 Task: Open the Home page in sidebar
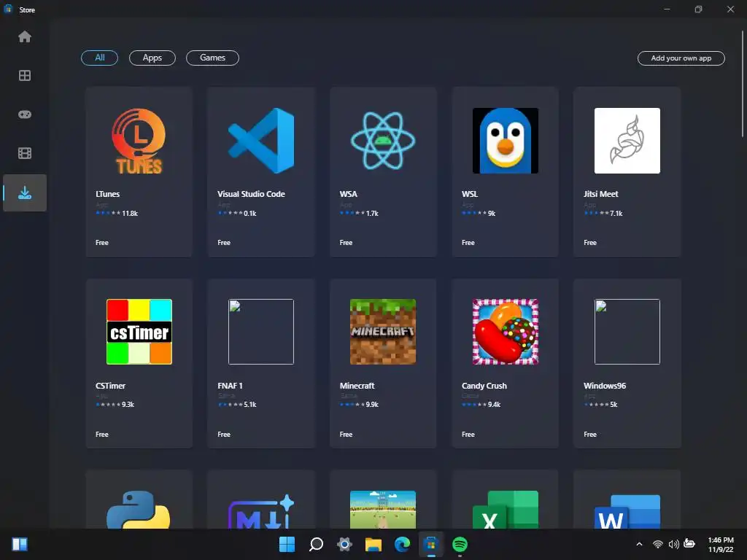tap(25, 36)
